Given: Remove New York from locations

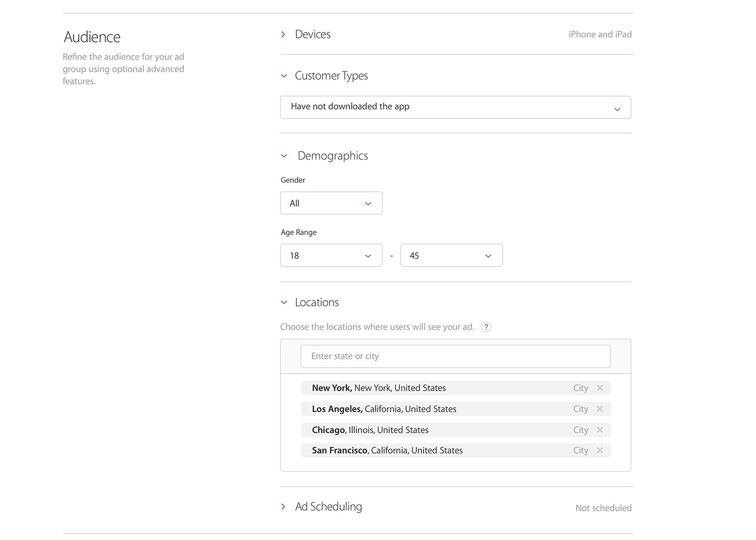Looking at the screenshot, I should [599, 388].
